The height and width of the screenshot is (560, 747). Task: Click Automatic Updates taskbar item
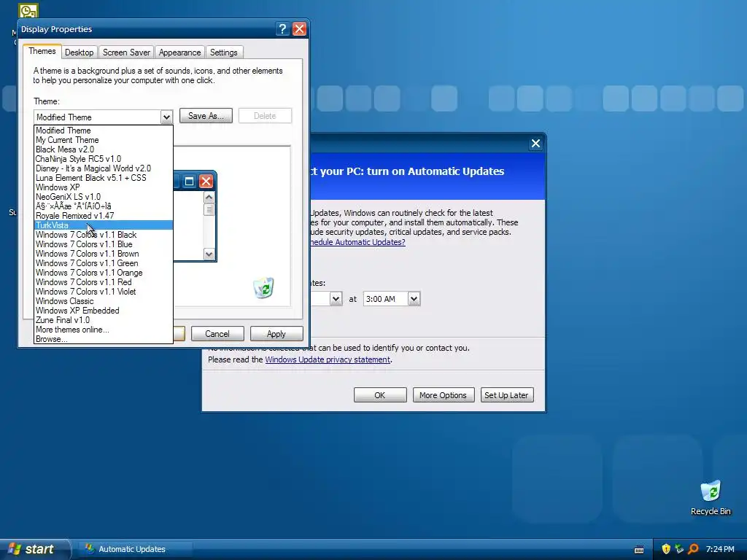(136, 549)
